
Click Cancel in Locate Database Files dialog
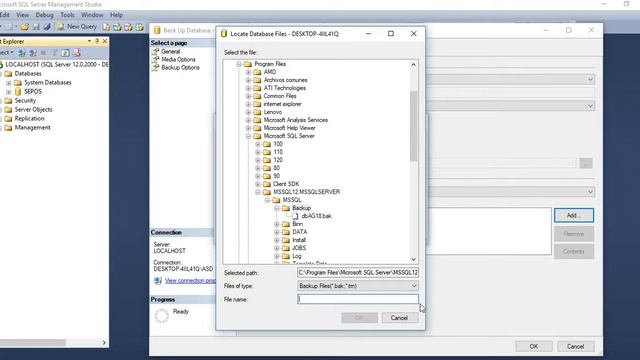[400, 318]
